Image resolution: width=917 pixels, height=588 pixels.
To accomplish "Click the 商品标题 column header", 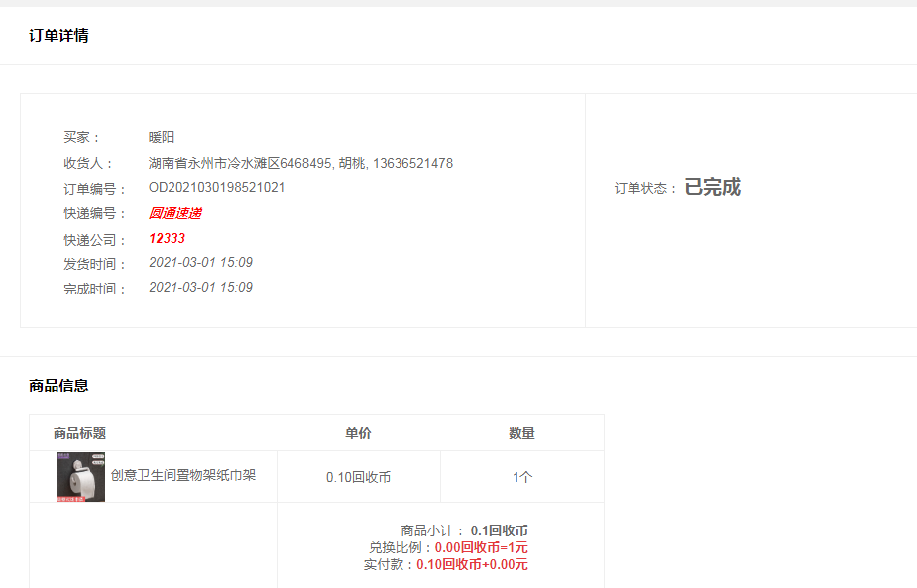I will click(79, 433).
